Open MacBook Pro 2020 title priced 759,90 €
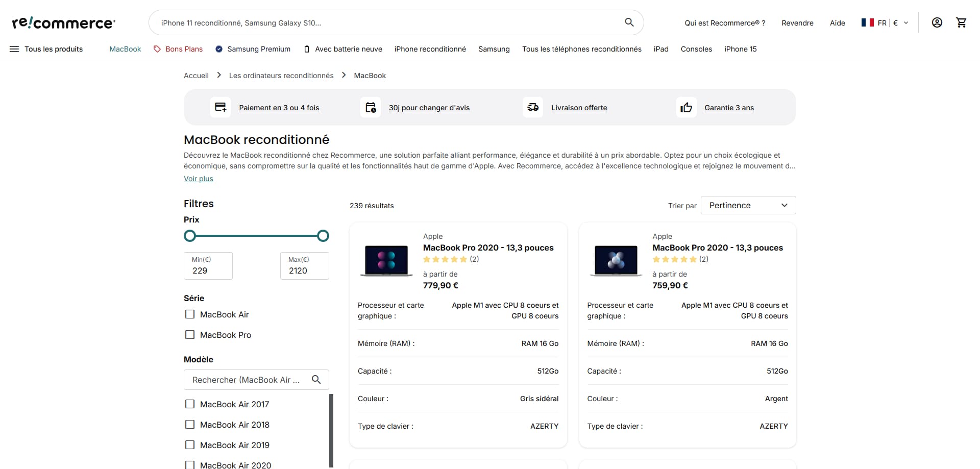980x469 pixels. click(x=718, y=248)
